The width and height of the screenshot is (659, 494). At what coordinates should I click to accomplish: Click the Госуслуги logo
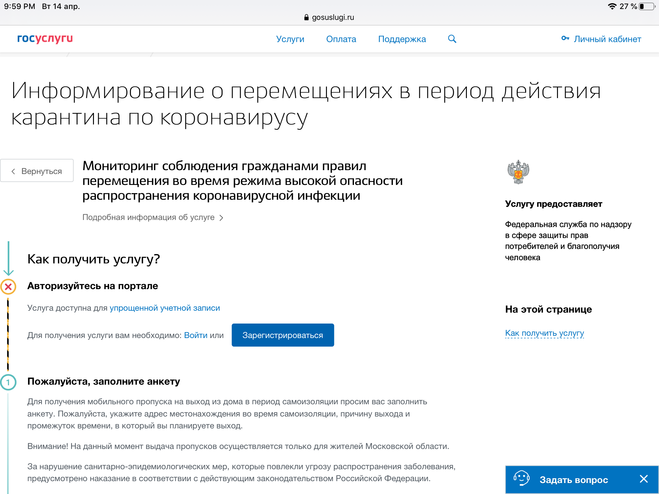point(45,38)
